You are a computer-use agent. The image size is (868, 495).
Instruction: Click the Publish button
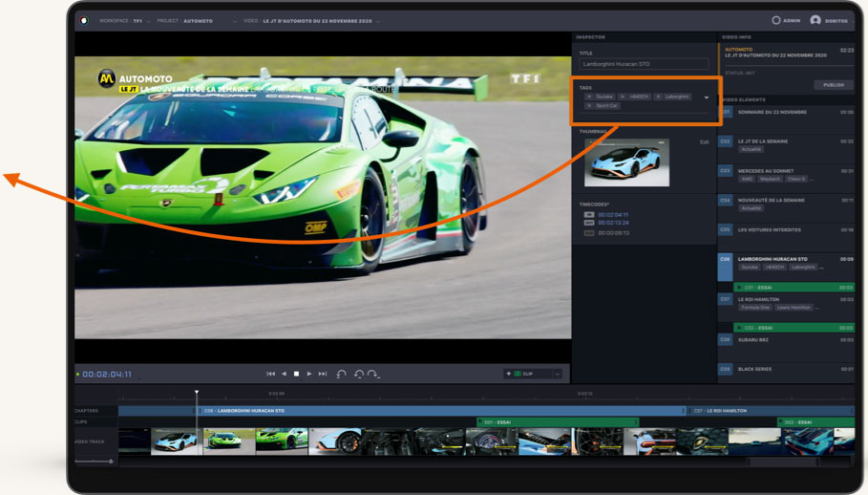pyautogui.click(x=834, y=84)
